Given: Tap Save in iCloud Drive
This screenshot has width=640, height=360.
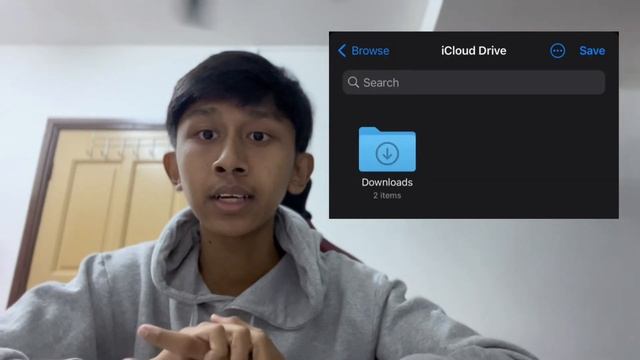Looking at the screenshot, I should 592,51.
